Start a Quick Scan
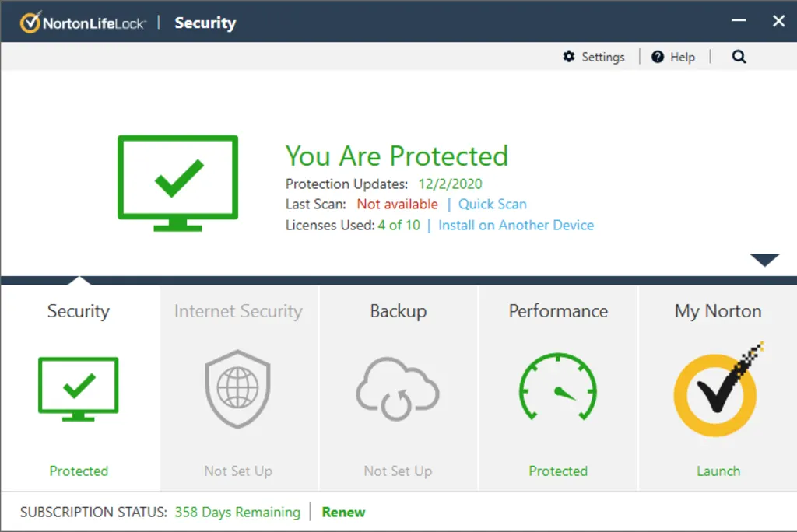The height and width of the screenshot is (532, 797). click(492, 204)
